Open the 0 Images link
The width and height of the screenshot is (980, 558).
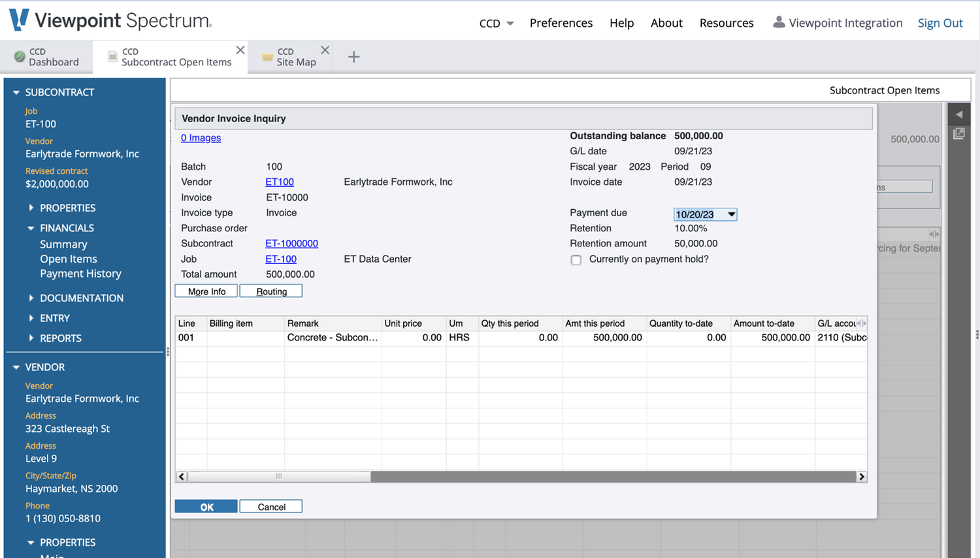tap(201, 138)
